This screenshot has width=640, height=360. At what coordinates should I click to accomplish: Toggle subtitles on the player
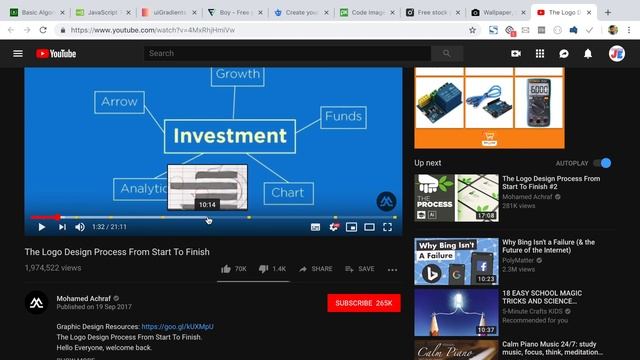click(x=315, y=227)
